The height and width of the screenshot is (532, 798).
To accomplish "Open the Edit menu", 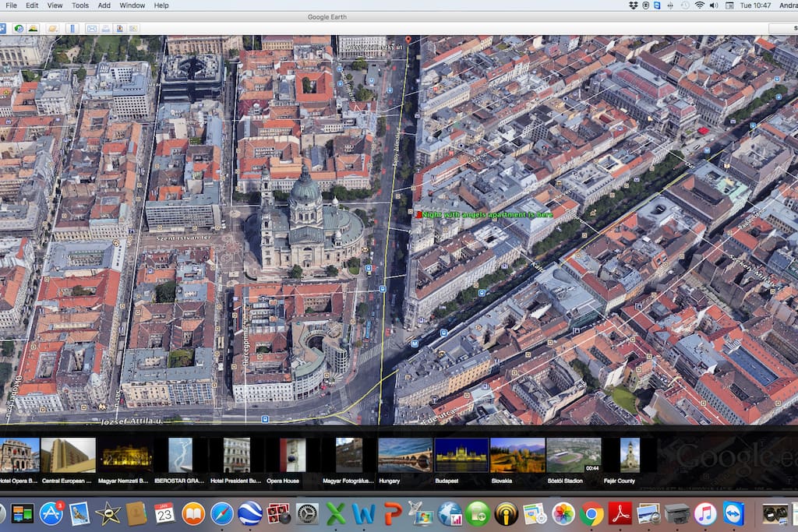I will [x=31, y=5].
